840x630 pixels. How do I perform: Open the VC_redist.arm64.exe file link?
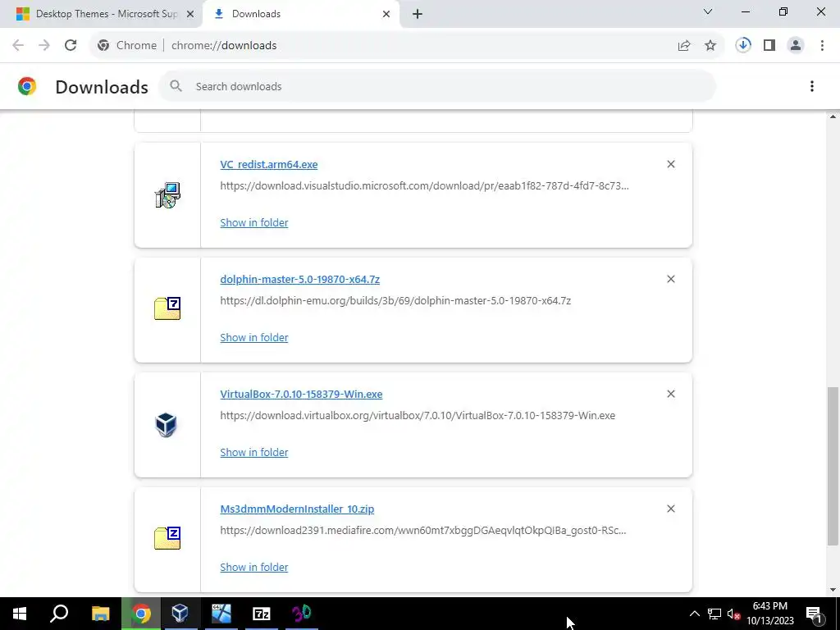269,164
